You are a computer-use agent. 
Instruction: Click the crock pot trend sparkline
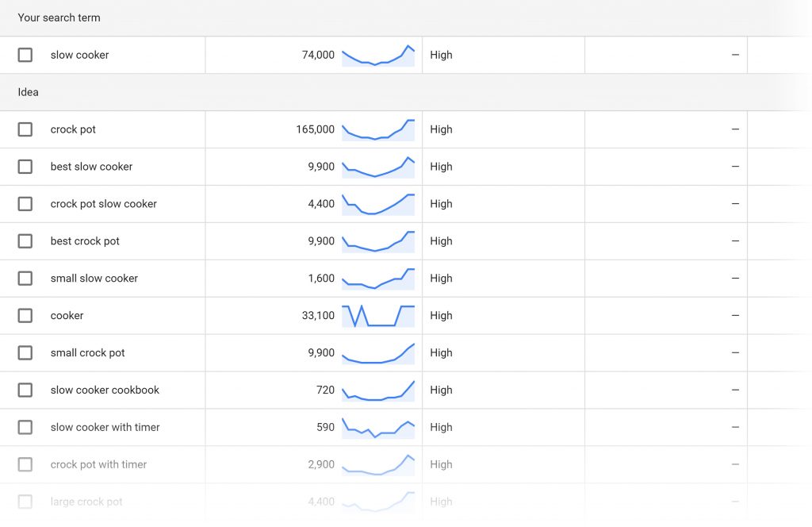378,130
